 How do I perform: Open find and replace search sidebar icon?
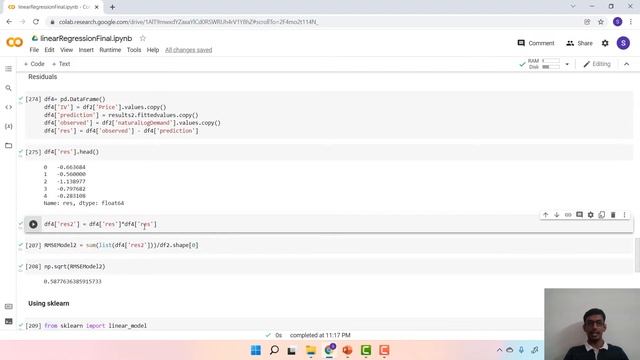(9, 88)
